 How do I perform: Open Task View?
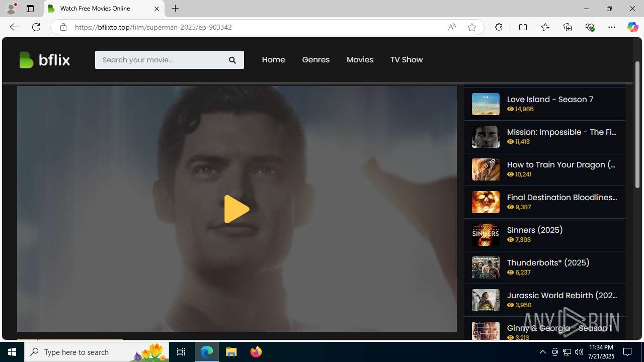point(181,352)
